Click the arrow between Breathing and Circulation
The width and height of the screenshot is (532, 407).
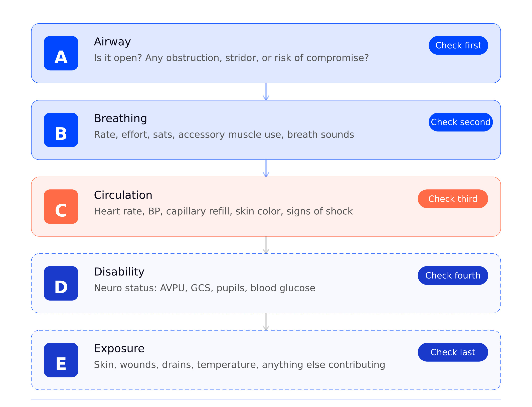point(266,168)
